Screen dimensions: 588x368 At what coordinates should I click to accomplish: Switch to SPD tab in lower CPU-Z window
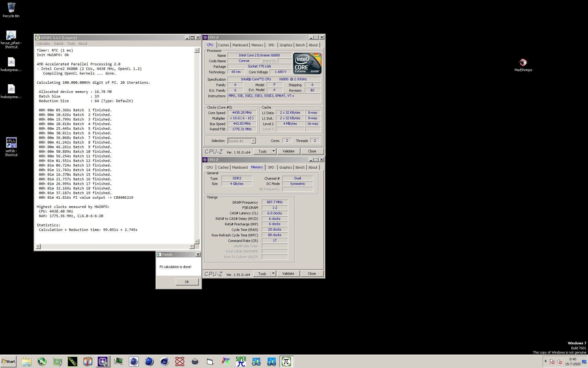tap(271, 167)
